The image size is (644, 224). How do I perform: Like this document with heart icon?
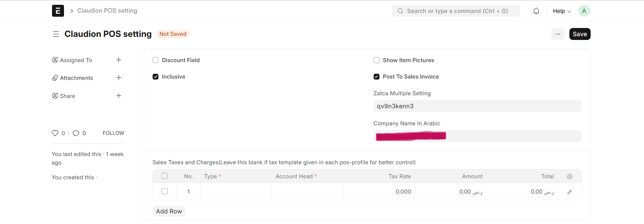(x=55, y=133)
